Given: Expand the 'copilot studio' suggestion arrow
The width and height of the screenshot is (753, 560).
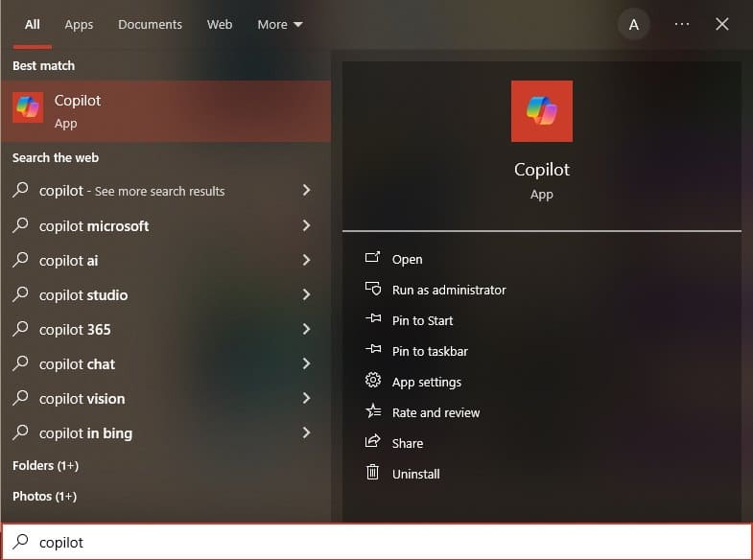Looking at the screenshot, I should click(306, 295).
